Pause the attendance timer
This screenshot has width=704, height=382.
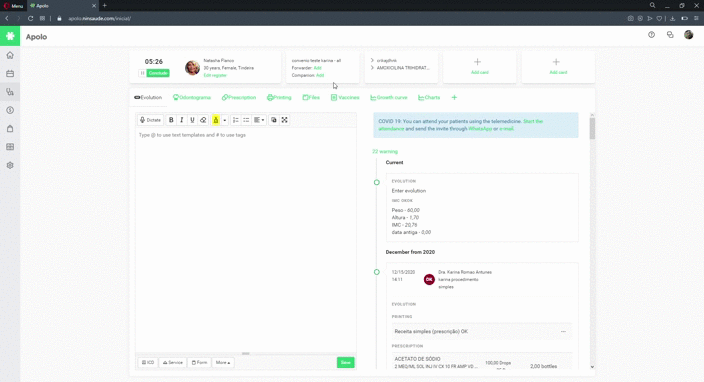pos(142,73)
